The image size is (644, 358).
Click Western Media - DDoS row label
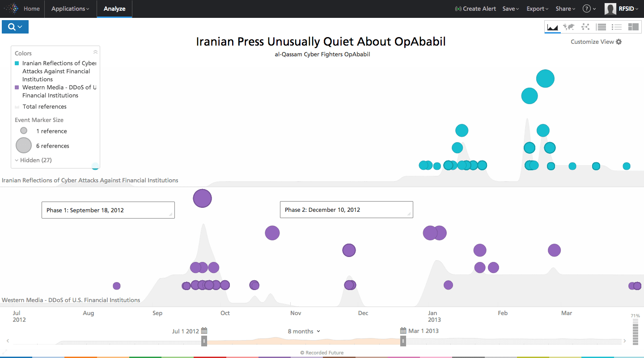point(71,300)
